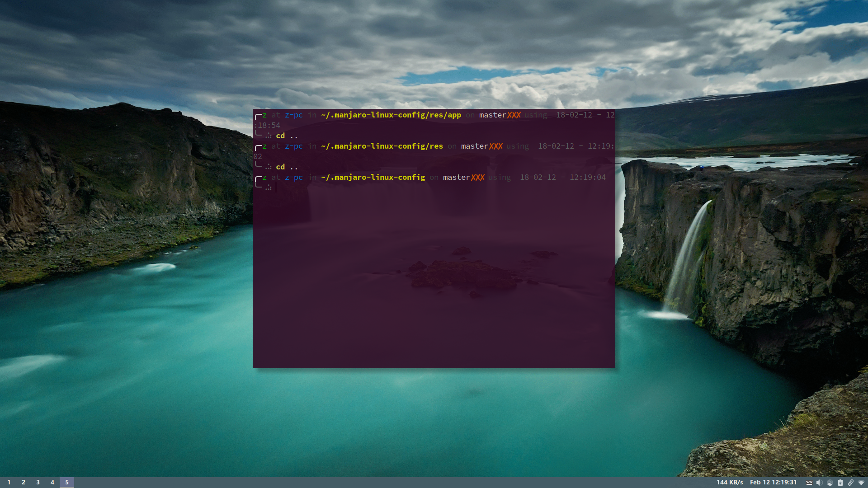Click the empty terminal area below the prompt
The width and height of the screenshot is (868, 488).
434,280
